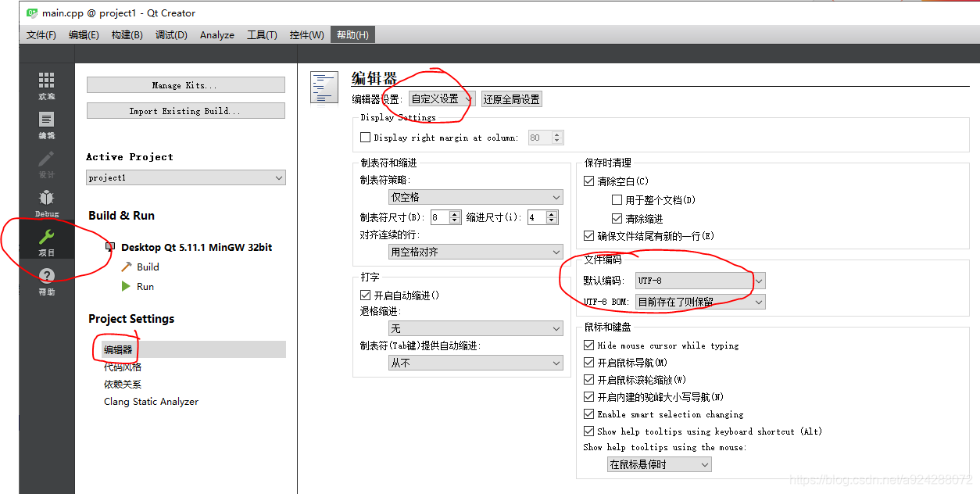Open the 构建(B) menu
This screenshot has height=494, width=980.
pos(127,35)
